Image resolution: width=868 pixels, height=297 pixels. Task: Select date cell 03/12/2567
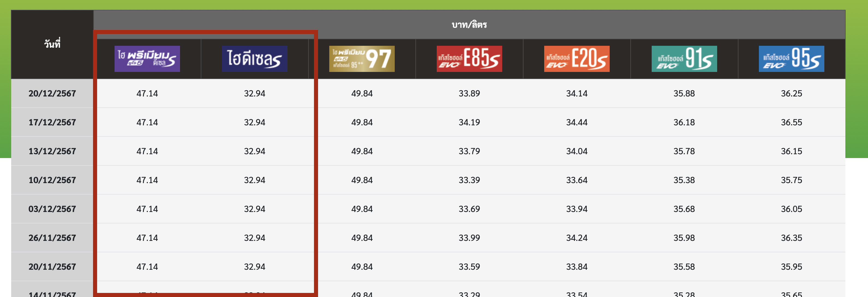pos(52,209)
